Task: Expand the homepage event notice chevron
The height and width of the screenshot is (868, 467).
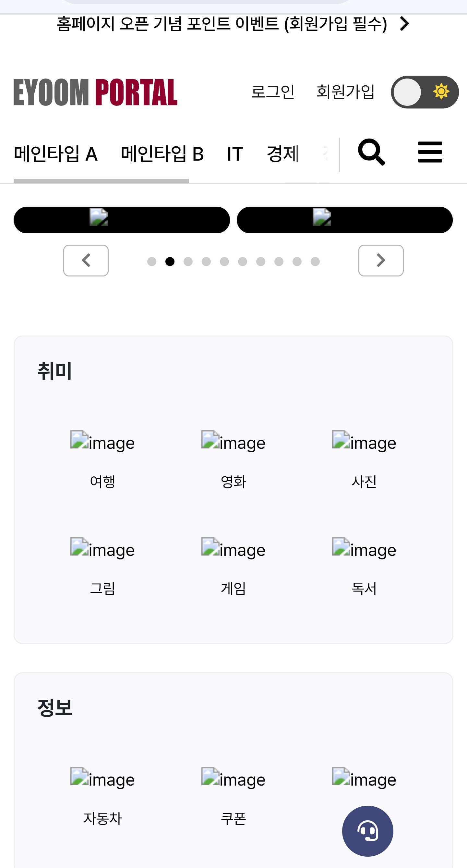Action: click(404, 24)
